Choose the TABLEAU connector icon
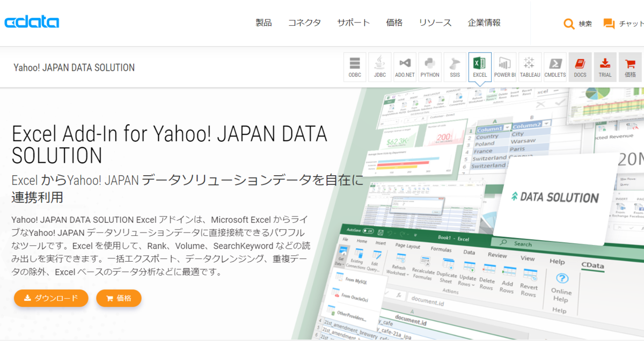 [530, 67]
